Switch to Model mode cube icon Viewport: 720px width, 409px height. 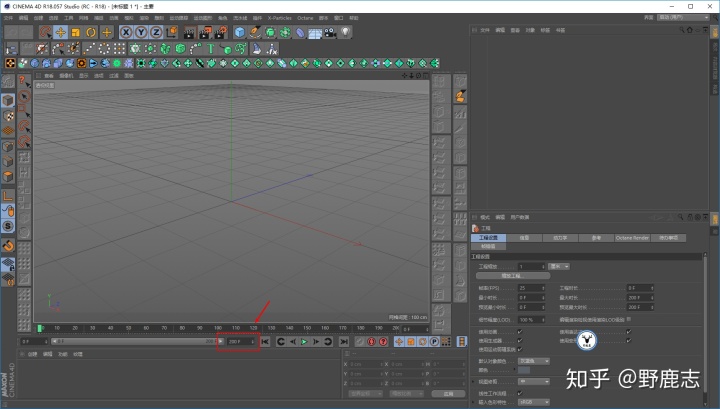coord(8,100)
